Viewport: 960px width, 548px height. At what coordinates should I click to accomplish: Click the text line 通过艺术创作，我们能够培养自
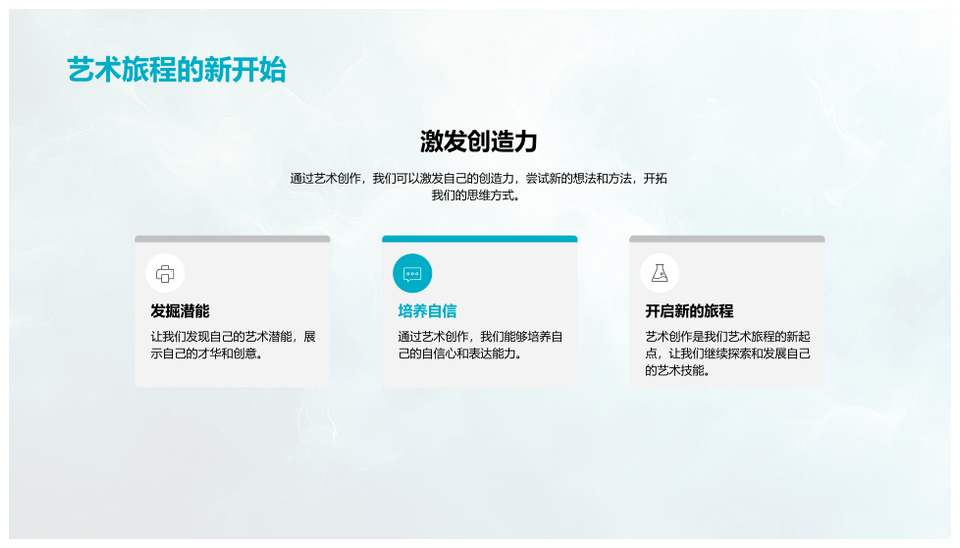click(480, 336)
